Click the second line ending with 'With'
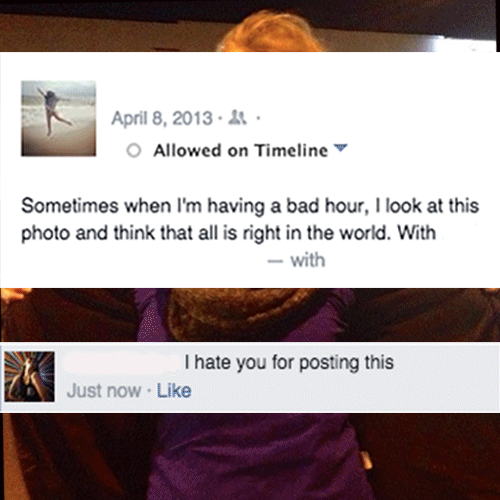The image size is (500, 500). pos(229,233)
